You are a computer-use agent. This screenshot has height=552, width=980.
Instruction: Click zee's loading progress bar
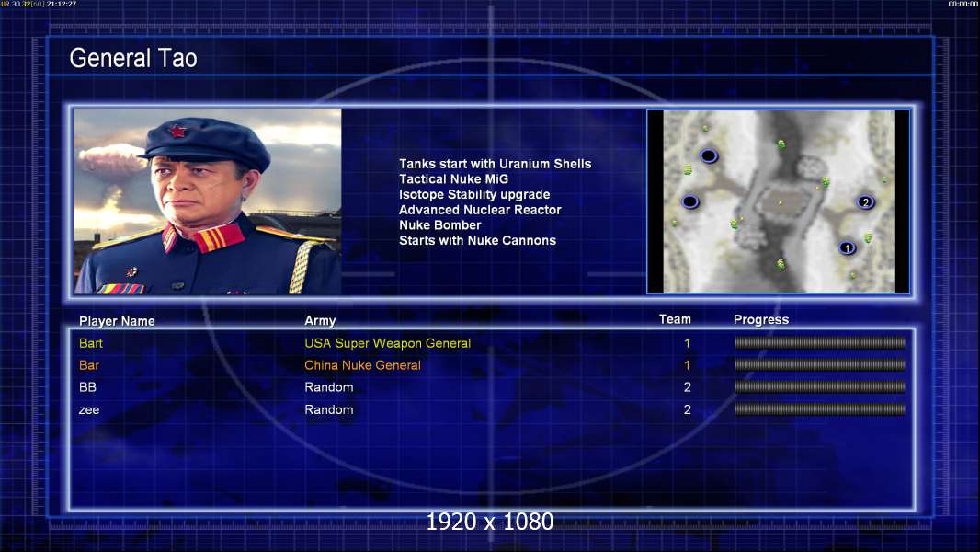[x=820, y=409]
